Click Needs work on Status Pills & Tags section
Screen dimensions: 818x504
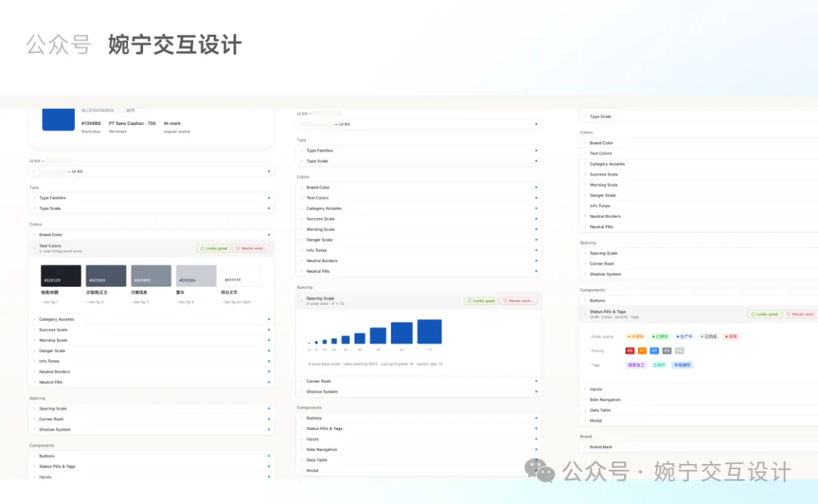[x=801, y=314]
